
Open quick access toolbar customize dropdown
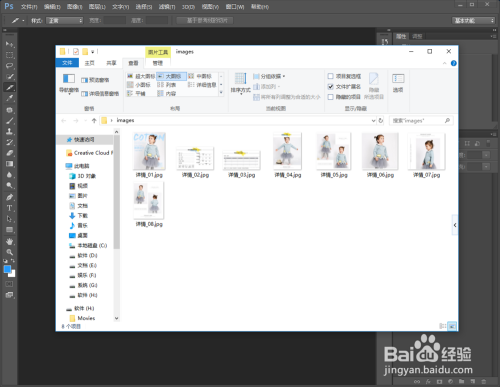point(93,52)
